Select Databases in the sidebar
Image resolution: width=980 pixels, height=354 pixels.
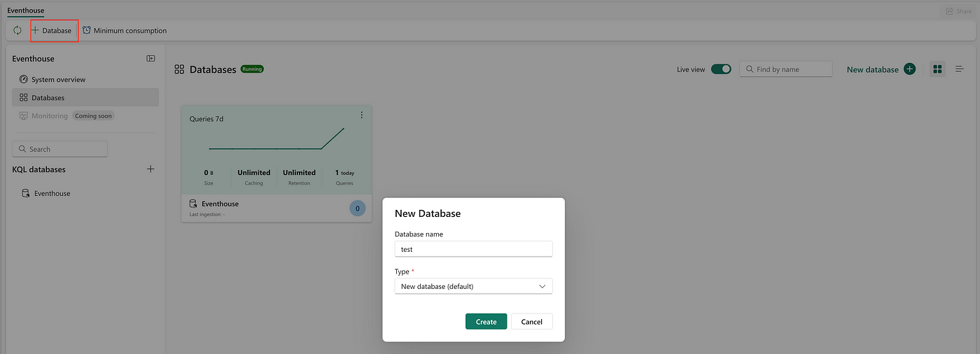(x=85, y=98)
